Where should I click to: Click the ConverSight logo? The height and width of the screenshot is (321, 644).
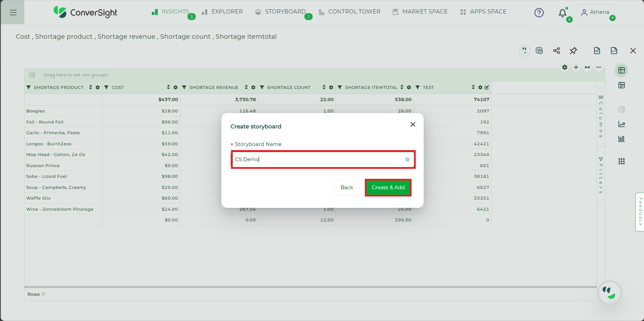point(85,12)
